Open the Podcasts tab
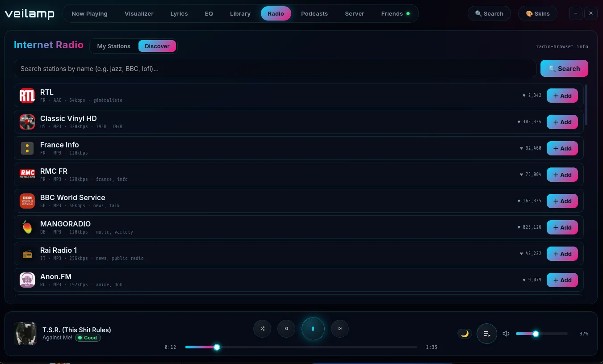Image resolution: width=603 pixels, height=364 pixels. (314, 13)
